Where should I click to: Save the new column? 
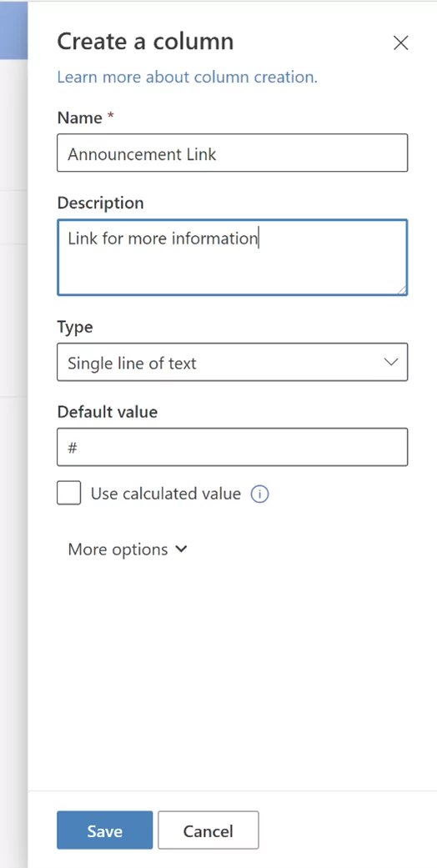(x=105, y=830)
